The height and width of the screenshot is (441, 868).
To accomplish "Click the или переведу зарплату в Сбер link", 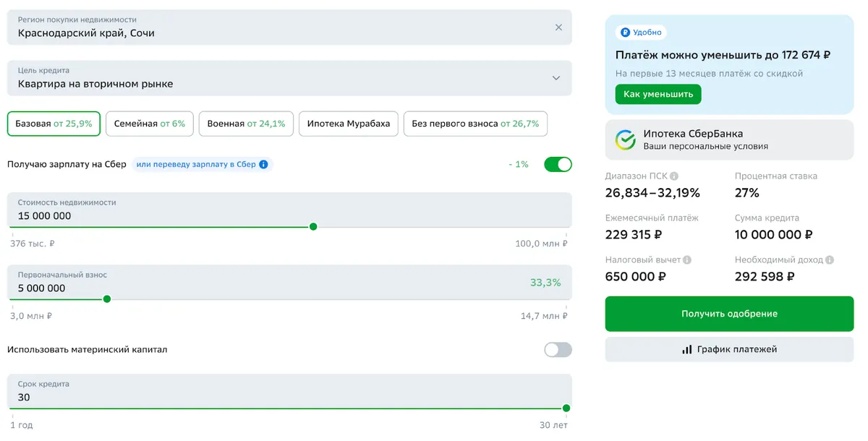I will [x=196, y=165].
